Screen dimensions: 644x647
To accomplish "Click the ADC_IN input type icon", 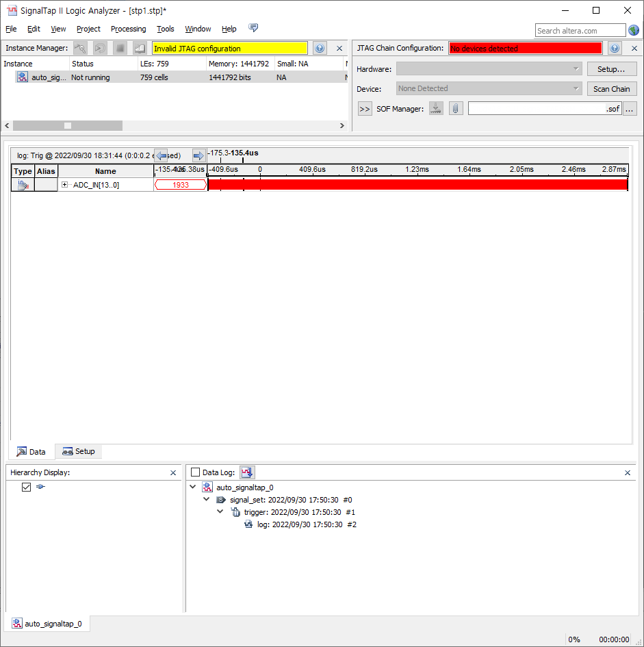I will 23,185.
